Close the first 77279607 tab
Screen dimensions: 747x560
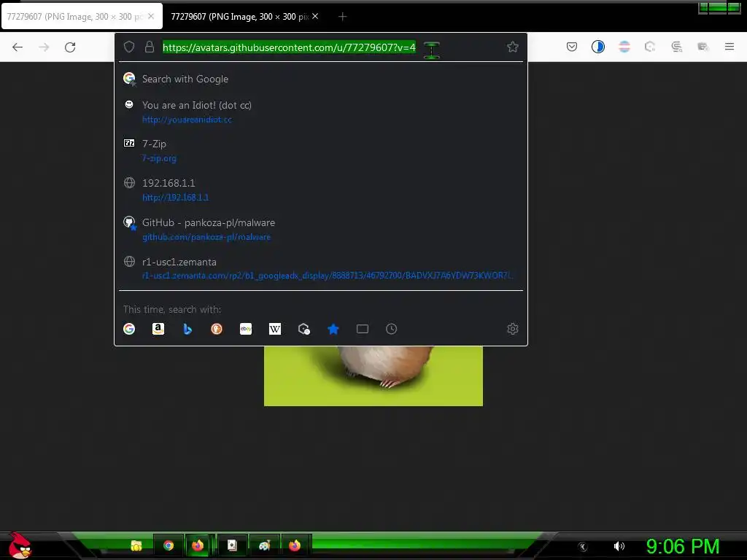(151, 16)
